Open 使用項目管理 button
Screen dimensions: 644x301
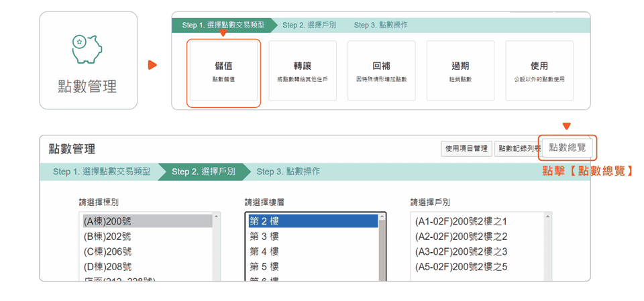(x=466, y=149)
